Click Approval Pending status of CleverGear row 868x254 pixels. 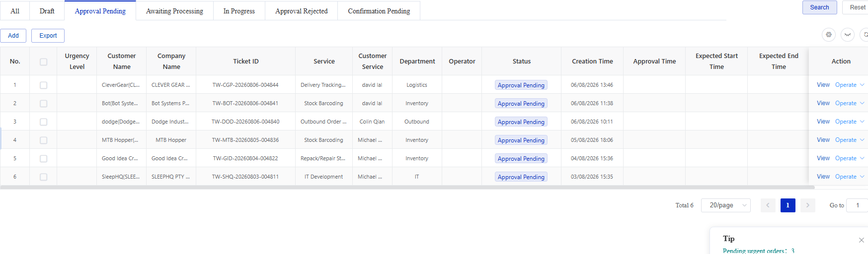tap(521, 85)
